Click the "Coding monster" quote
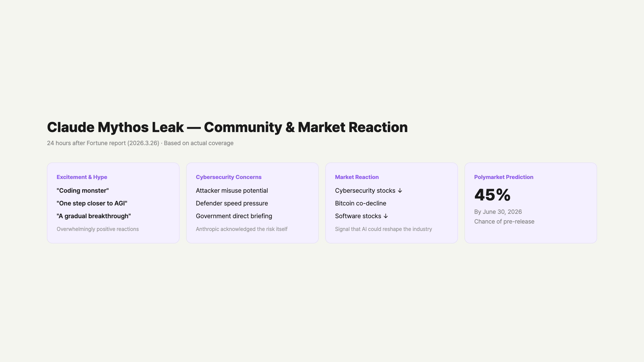The width and height of the screenshot is (644, 362). (x=83, y=191)
